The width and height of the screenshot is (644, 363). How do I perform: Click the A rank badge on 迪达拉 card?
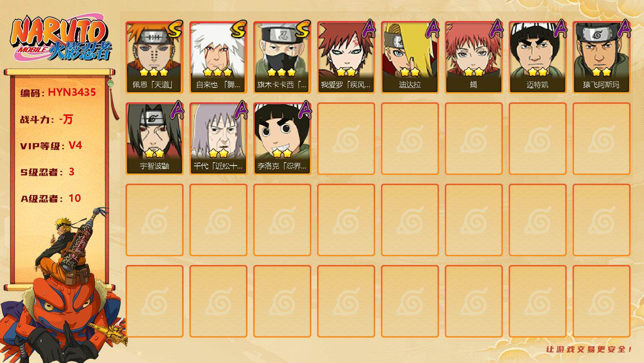click(x=432, y=28)
